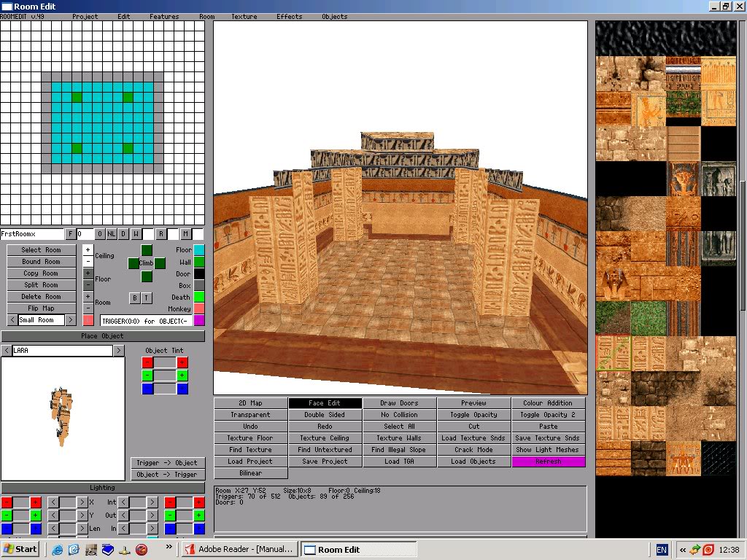
Task: Click the NL flag button
Action: click(x=111, y=234)
